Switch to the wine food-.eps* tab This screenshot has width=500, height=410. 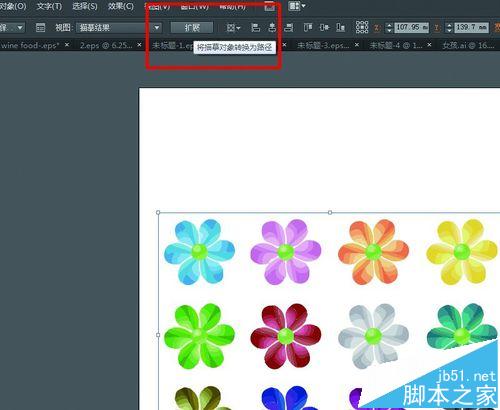(x=30, y=45)
